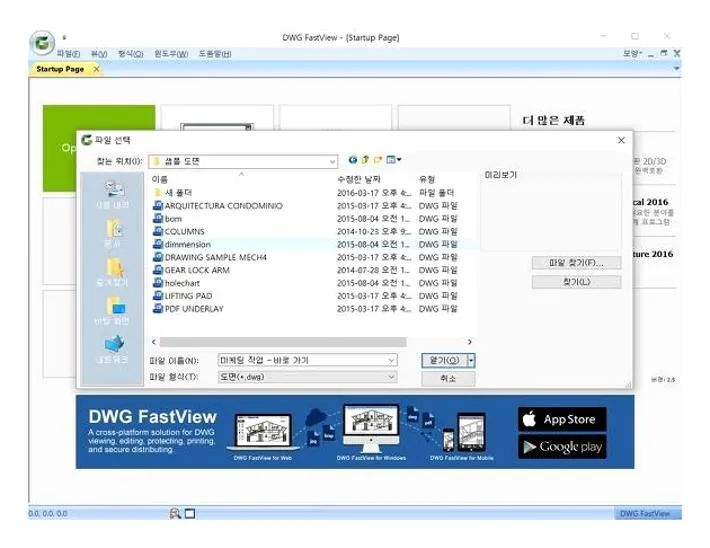
Task: Click the square window icon in the status bar
Action: click(190, 513)
